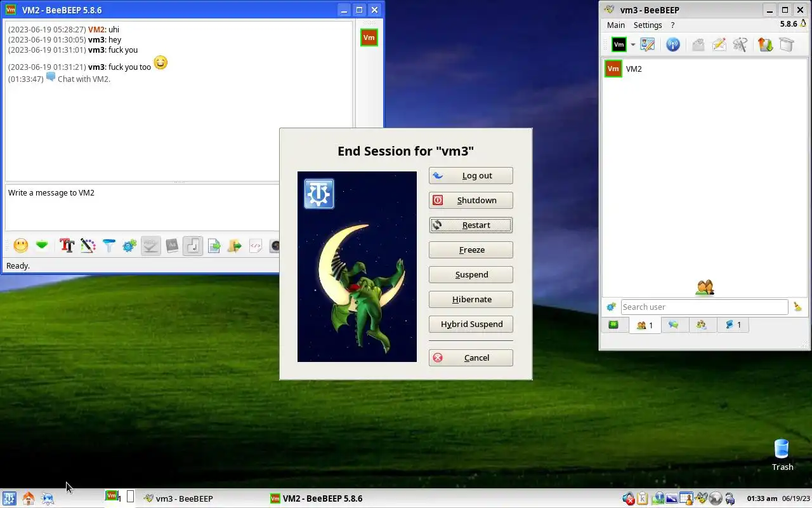Viewport: 812px width, 508px height.
Task: Click the blue network broadcast icon
Action: [x=673, y=44]
